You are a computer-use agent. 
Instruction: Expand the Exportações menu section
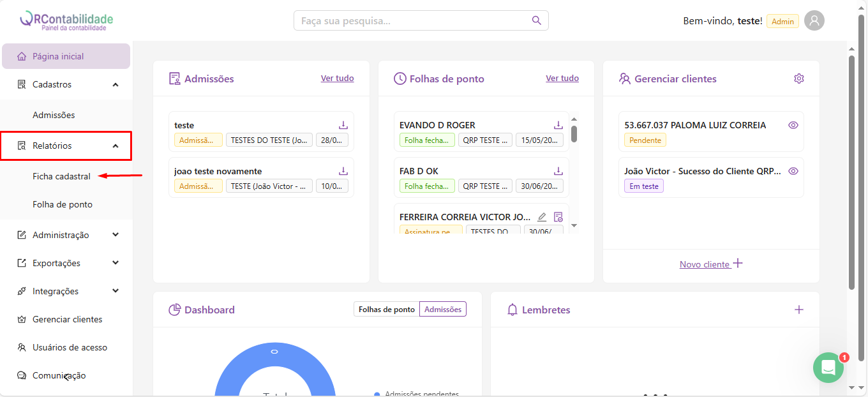(116, 263)
